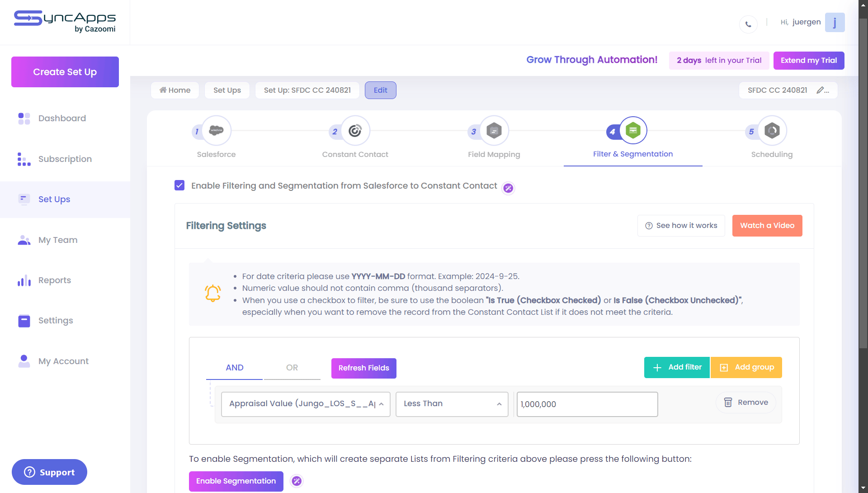The image size is (868, 493).
Task: Click the My Account person icon
Action: tap(24, 361)
